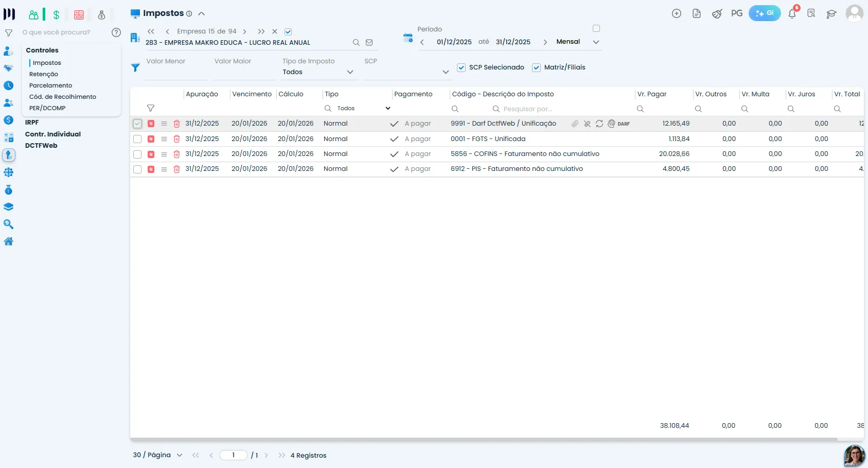This screenshot has width=868, height=468.
Task: Open Retenção in Controles menu
Action: click(x=44, y=74)
